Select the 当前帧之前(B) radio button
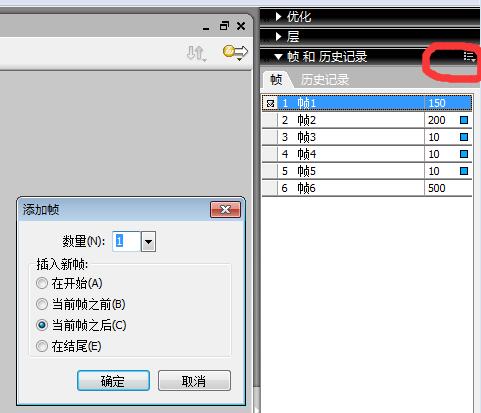Screen dimensions: 481x413 click(42, 304)
